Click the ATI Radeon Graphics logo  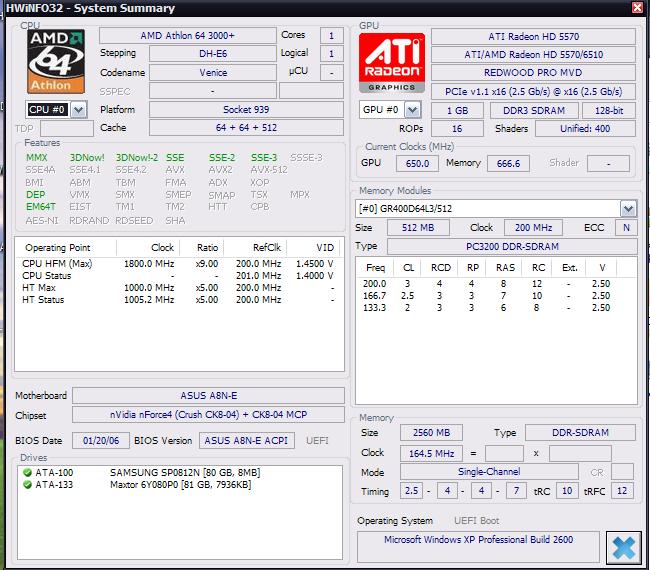click(392, 63)
